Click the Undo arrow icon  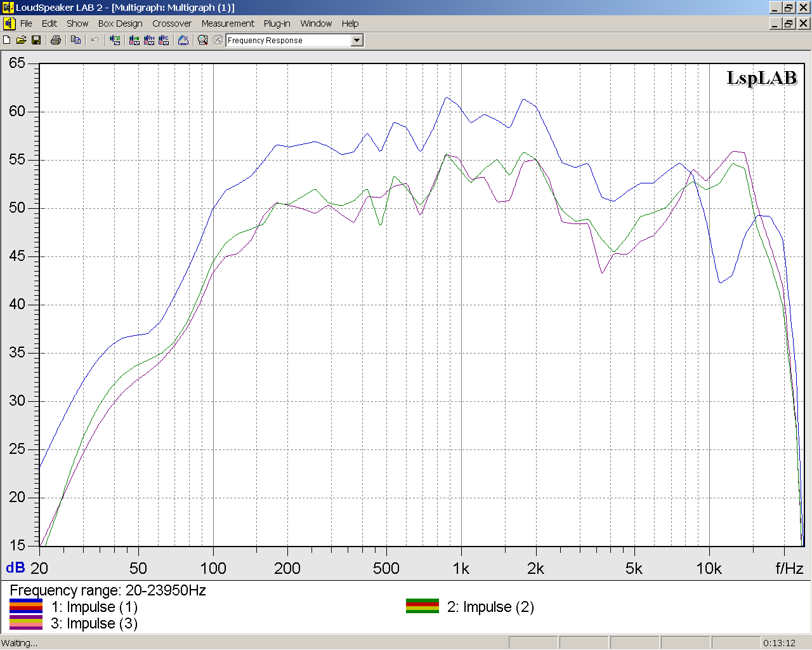tap(95, 40)
